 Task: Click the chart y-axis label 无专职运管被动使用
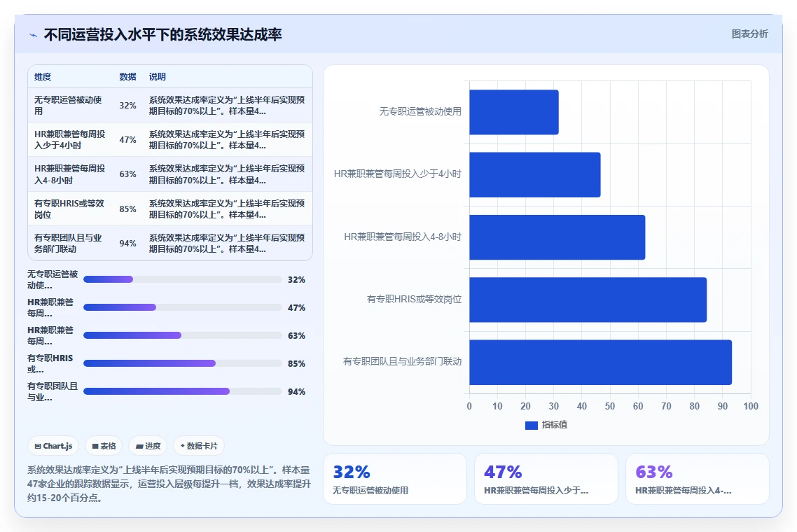tap(420, 111)
